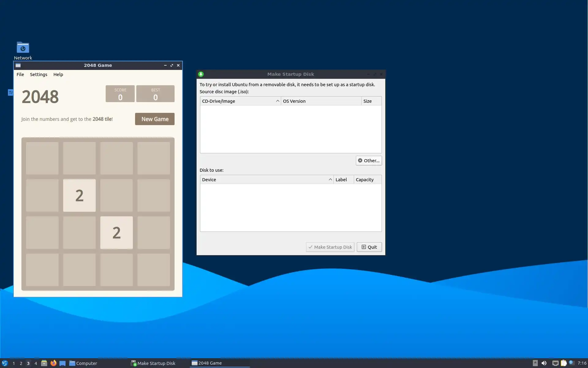The height and width of the screenshot is (368, 588).
Task: Launch Firefox from the taskbar
Action: click(x=53, y=363)
